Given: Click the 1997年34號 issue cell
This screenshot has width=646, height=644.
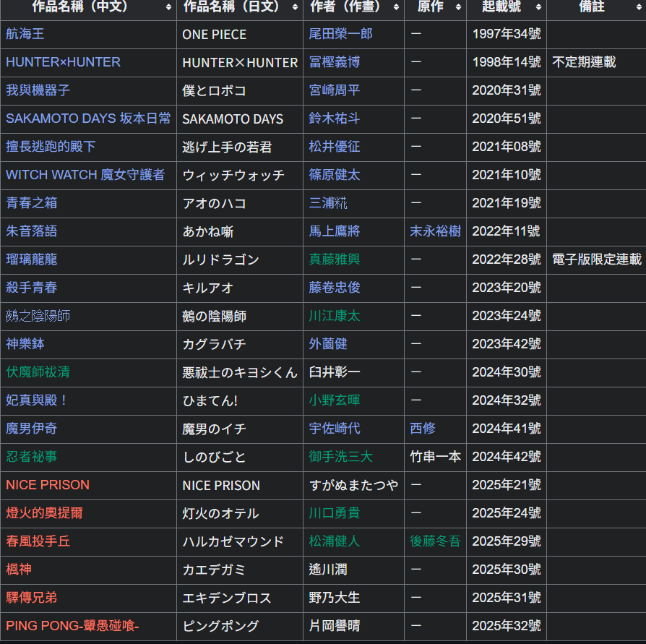Looking at the screenshot, I should click(x=507, y=34).
